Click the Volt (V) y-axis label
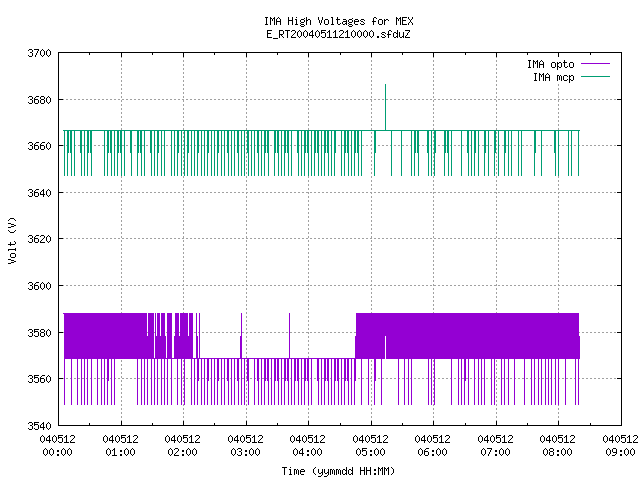This screenshot has height=480, width=640. (x=13, y=240)
